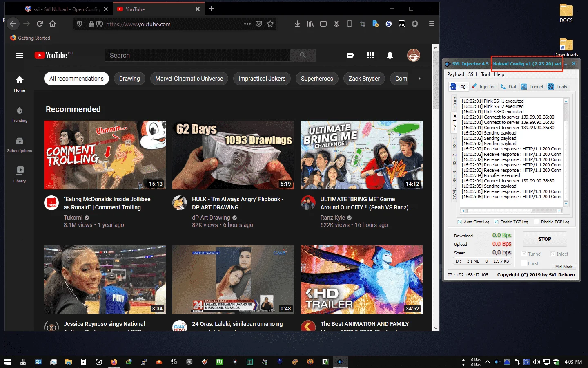588x368 pixels.
Task: Open the YouTube guide hamburger menu
Action: (20, 55)
